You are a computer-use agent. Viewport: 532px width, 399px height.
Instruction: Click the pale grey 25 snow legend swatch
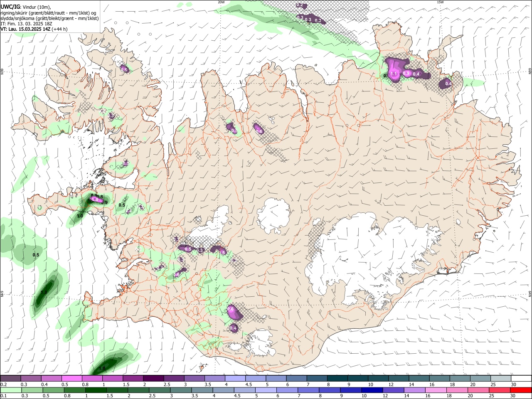(x=501, y=378)
